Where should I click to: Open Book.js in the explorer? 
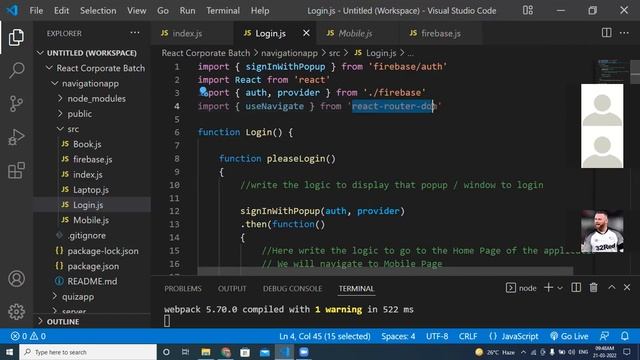point(92,144)
